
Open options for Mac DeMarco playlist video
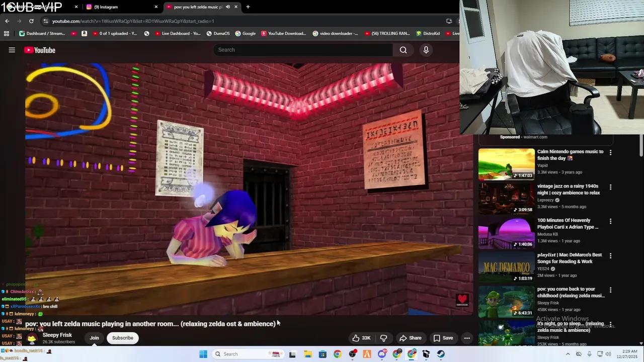click(x=610, y=255)
